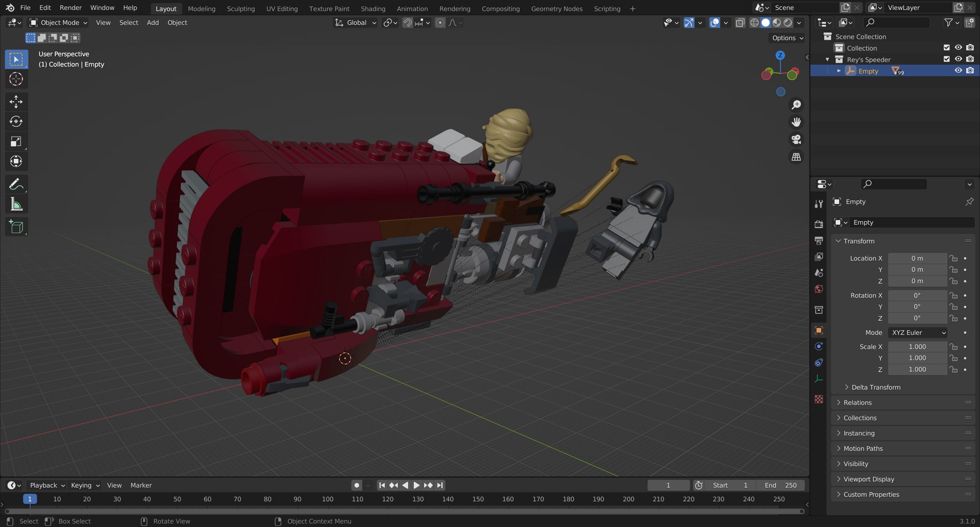
Task: Open the File menu
Action: (x=25, y=8)
